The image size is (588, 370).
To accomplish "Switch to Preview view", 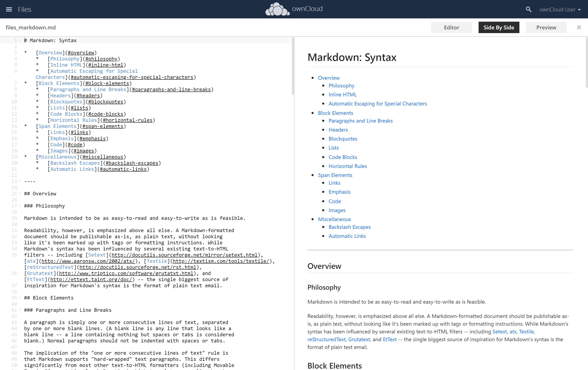I will click(x=546, y=27).
